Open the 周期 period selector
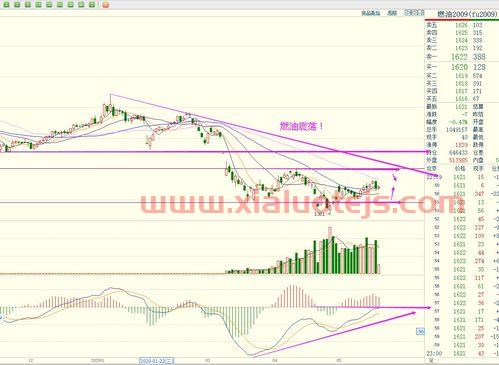The height and width of the screenshot is (365, 499). click(x=392, y=13)
